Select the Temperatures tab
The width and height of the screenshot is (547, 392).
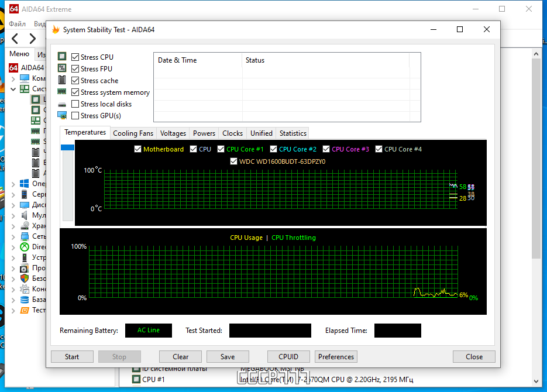(85, 132)
